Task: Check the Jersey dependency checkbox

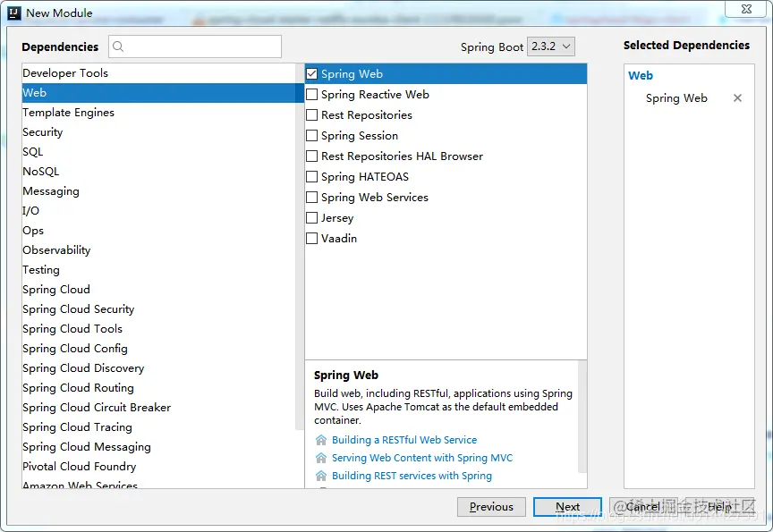Action: (311, 218)
